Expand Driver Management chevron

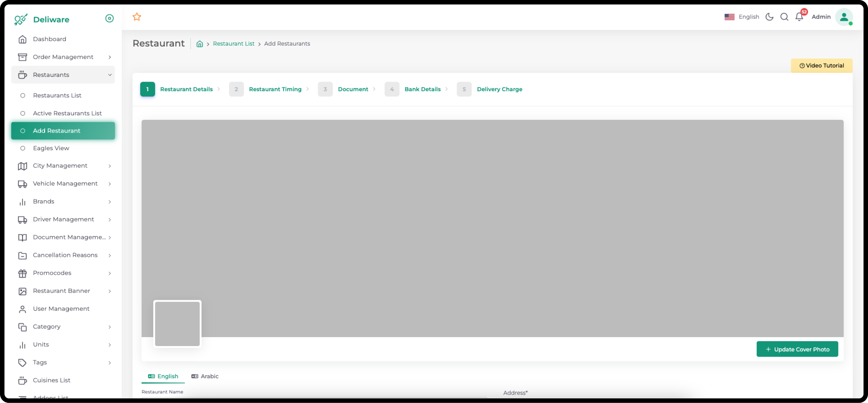pos(109,219)
